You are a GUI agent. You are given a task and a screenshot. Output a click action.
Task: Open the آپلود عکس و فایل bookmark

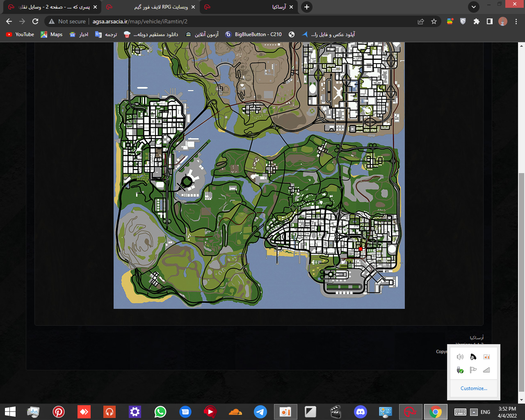point(328,34)
